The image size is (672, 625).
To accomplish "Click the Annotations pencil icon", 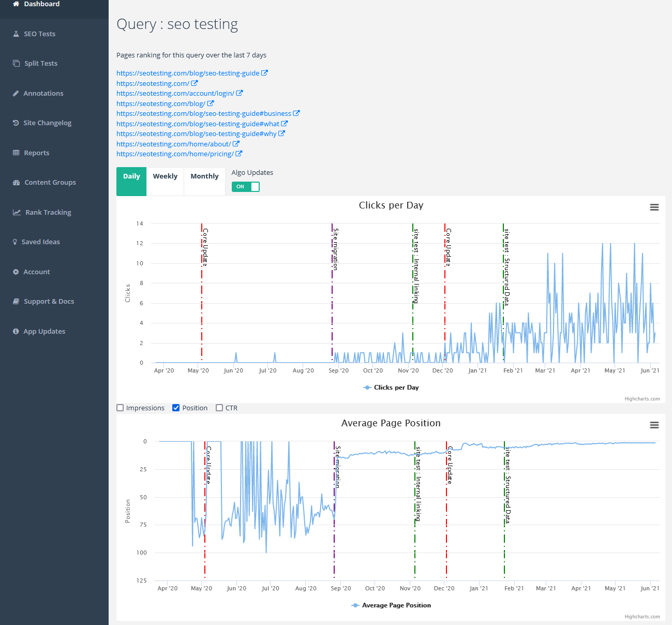I will 16,93.
